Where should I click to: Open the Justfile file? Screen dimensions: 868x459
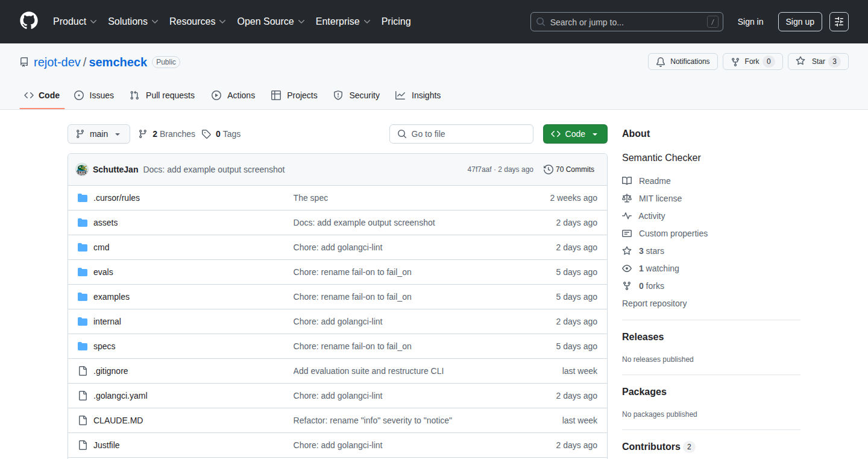107,445
